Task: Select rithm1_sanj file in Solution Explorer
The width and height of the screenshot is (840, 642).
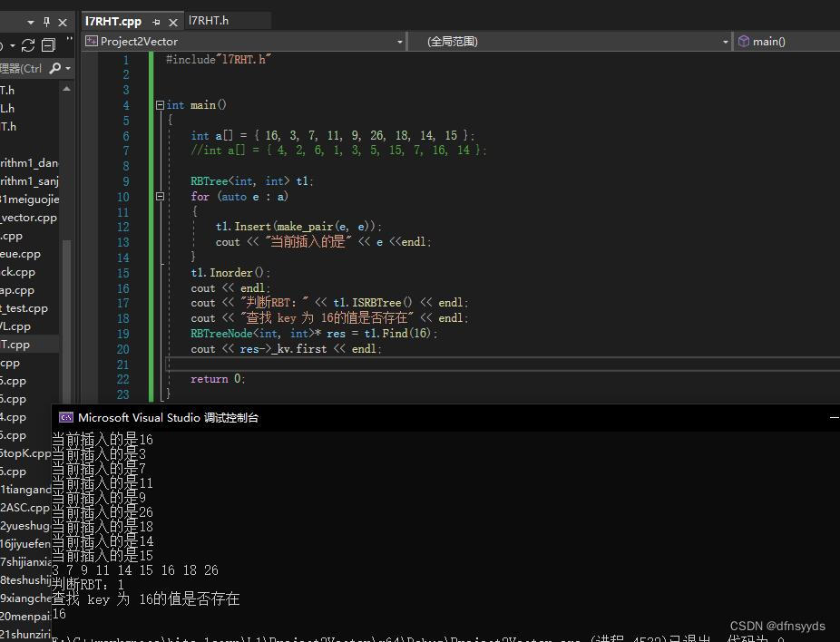Action: pos(29,181)
